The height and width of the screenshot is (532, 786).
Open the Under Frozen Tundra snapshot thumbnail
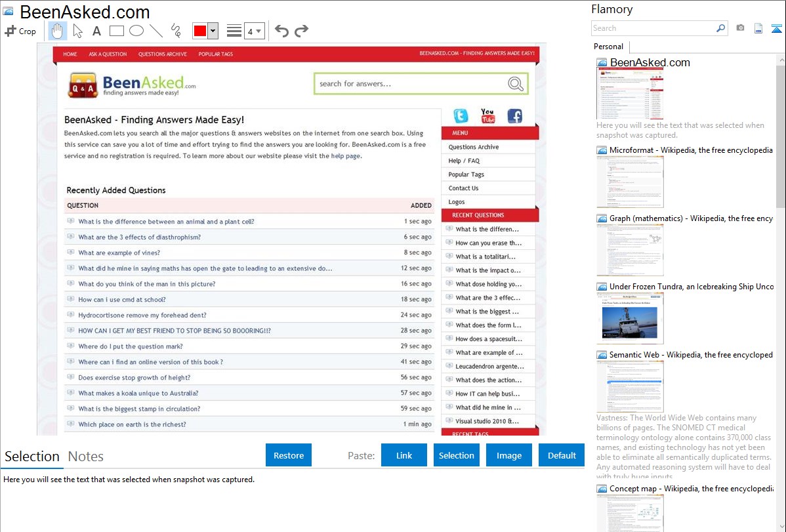click(x=630, y=318)
